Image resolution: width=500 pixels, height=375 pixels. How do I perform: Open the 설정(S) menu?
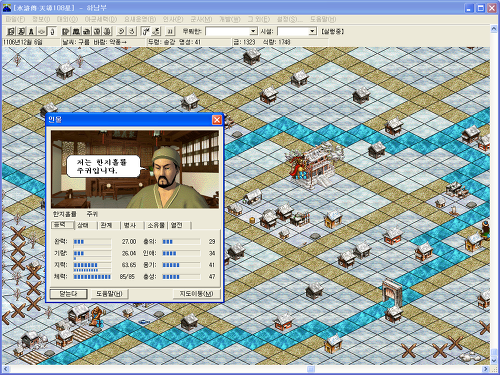[x=290, y=19]
